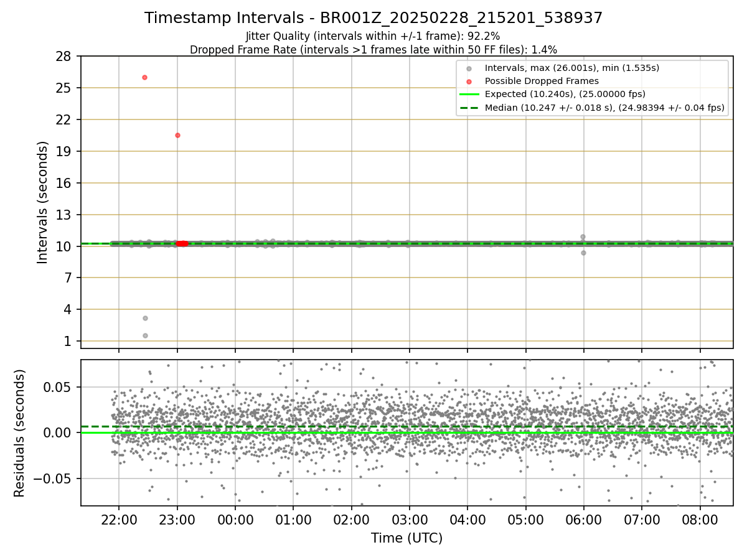The width and height of the screenshot is (747, 560).
Task: Click legend entry starting 'Median (10.247 +/- 0.018 s)'
Action: [604, 108]
